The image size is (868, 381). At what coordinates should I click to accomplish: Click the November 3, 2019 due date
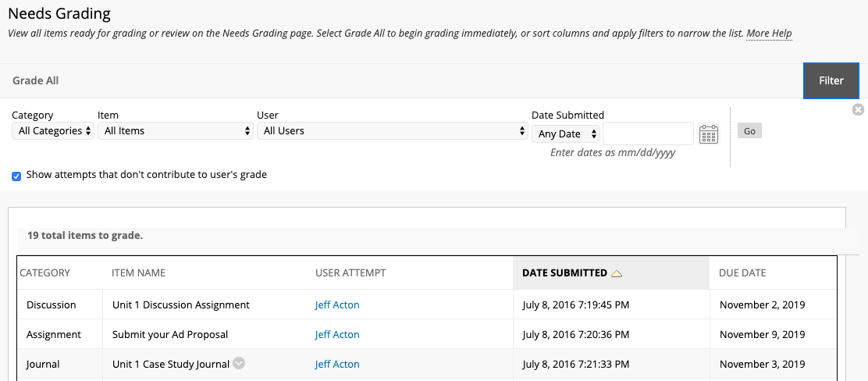(763, 364)
